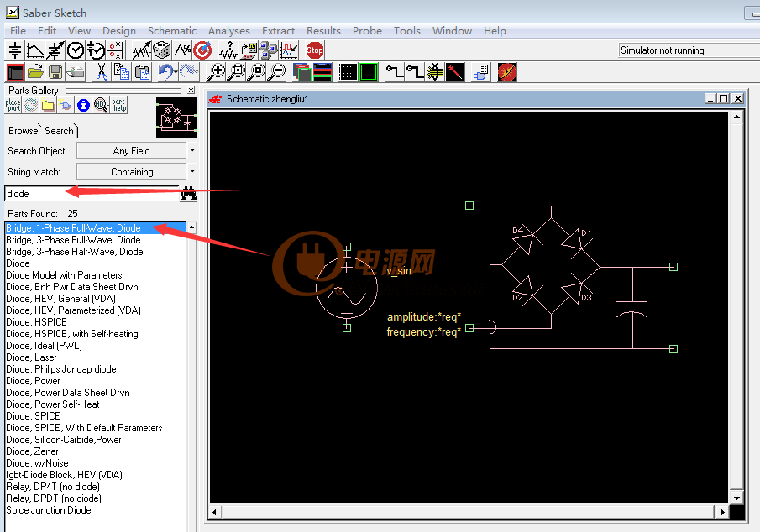Click the zoom out magnifier with minus
Viewport: 760px width, 532px height.
tap(278, 72)
